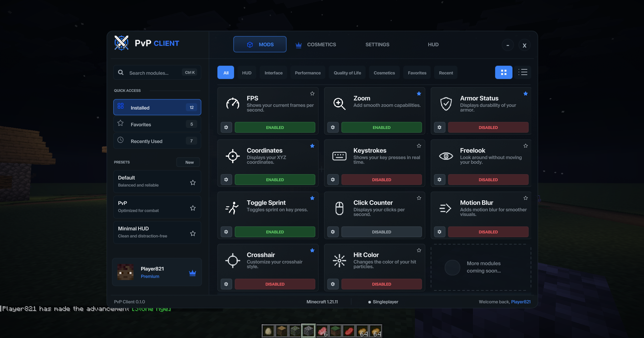The image size is (644, 338).
Task: Show Recent filter chip modules
Action: (446, 73)
